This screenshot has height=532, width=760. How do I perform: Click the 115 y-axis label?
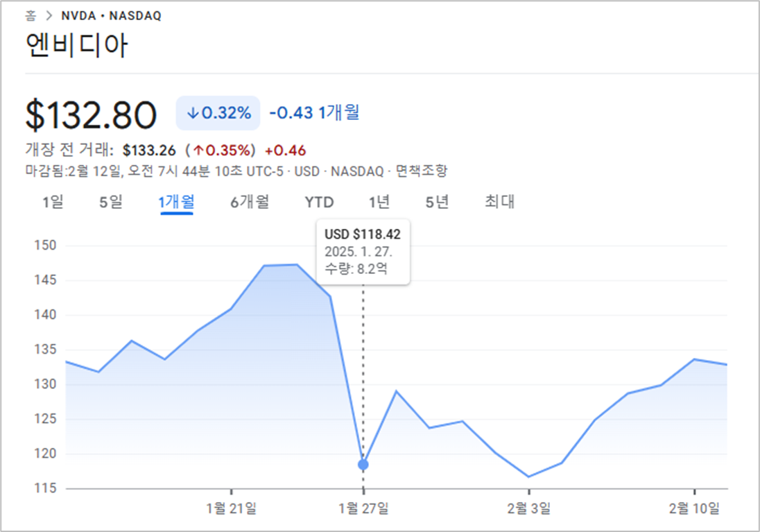[45, 488]
